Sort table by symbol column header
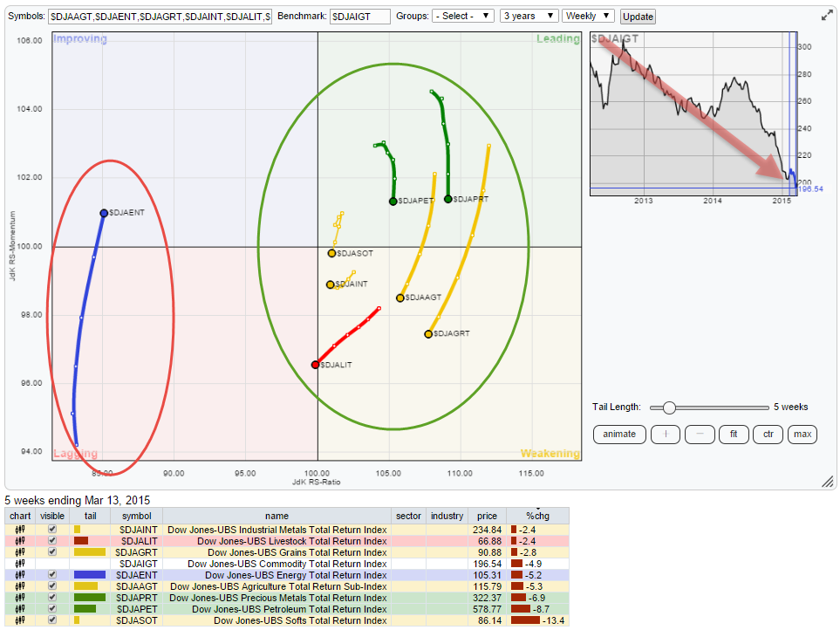The image size is (840, 630). coord(136,517)
